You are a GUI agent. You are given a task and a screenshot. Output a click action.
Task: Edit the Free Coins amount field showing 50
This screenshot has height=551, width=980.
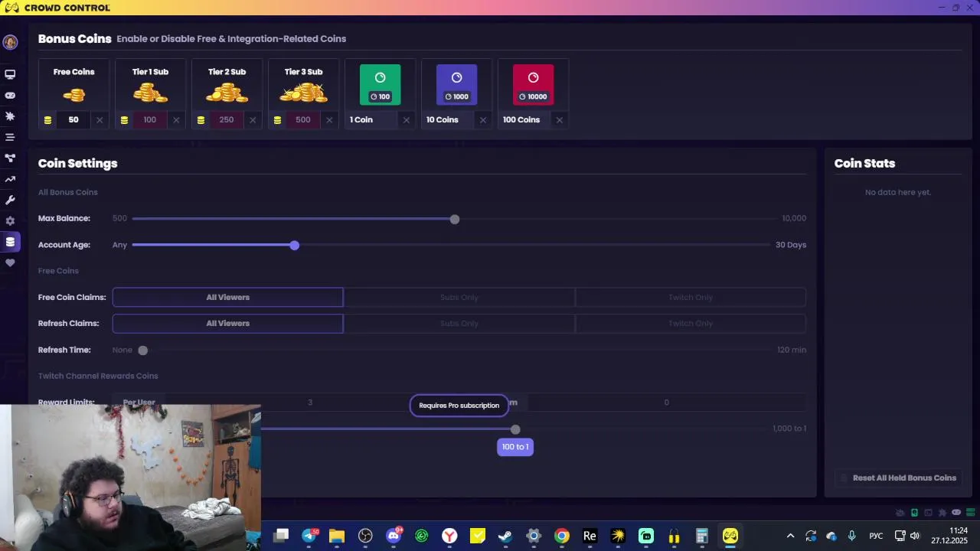click(x=73, y=120)
